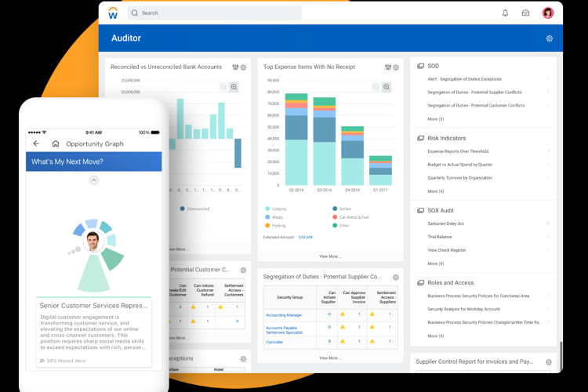This screenshot has width=588, height=392.
Task: Open the Accounting Manager link
Action: pyautogui.click(x=284, y=315)
